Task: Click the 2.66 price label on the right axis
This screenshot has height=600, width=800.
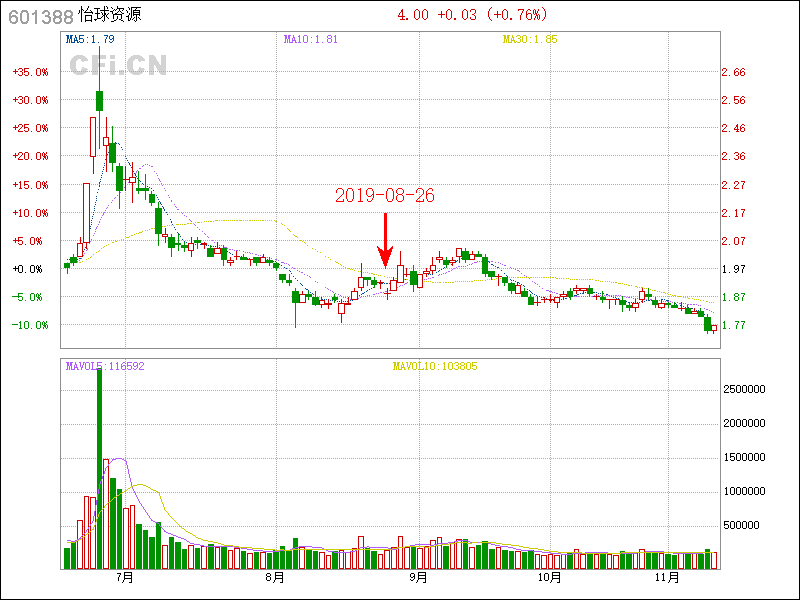Action: click(733, 72)
